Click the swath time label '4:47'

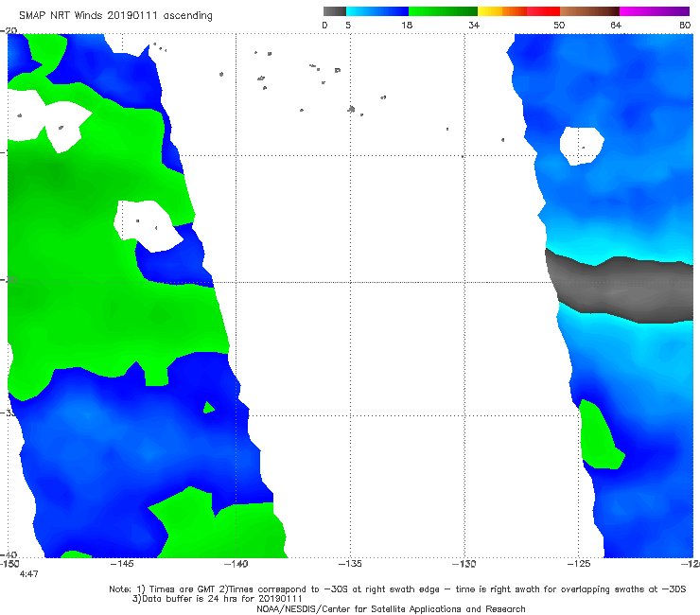[x=29, y=574]
